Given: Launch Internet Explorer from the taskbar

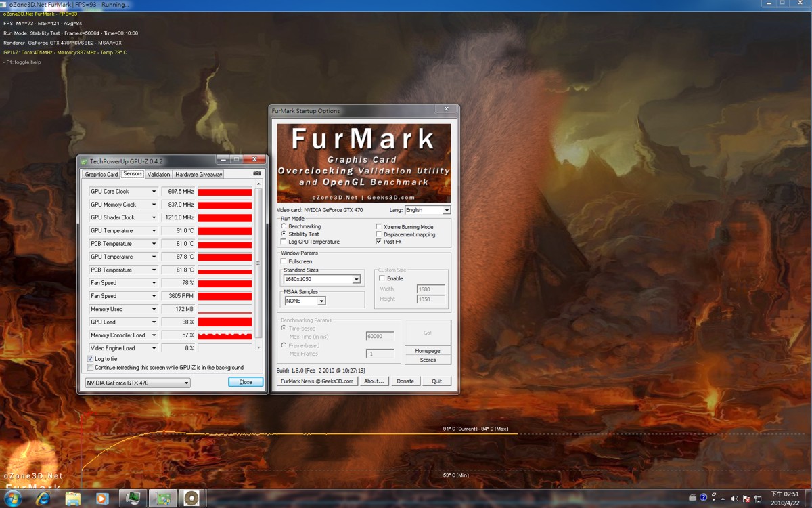Looking at the screenshot, I should tap(43, 499).
